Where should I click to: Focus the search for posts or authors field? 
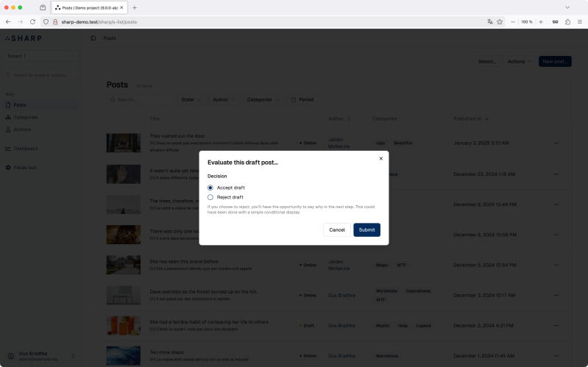tap(40, 75)
